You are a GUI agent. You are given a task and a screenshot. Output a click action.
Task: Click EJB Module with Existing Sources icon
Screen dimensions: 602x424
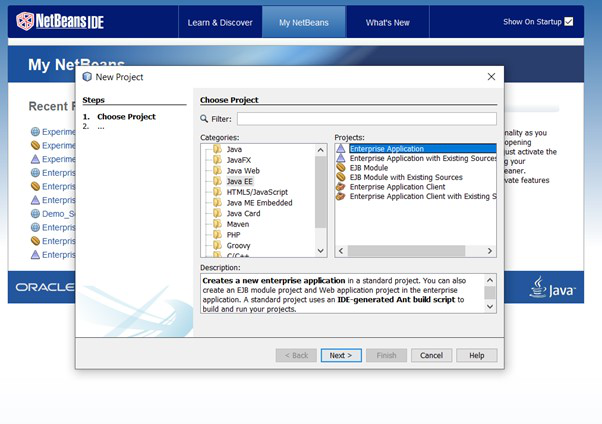341,177
